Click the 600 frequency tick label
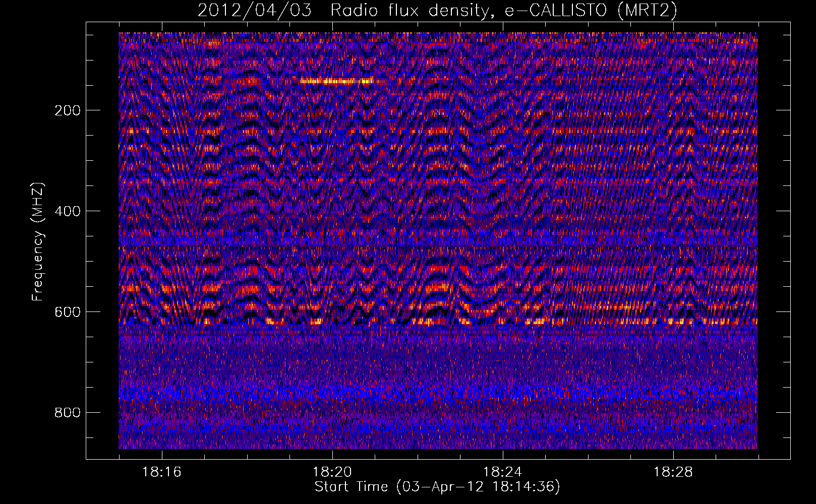 [x=68, y=312]
